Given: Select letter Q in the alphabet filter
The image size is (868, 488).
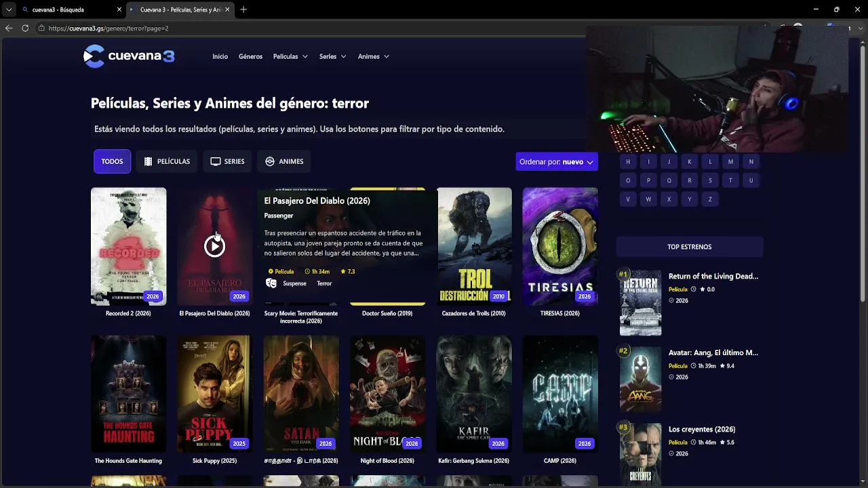Looking at the screenshot, I should tap(669, 180).
